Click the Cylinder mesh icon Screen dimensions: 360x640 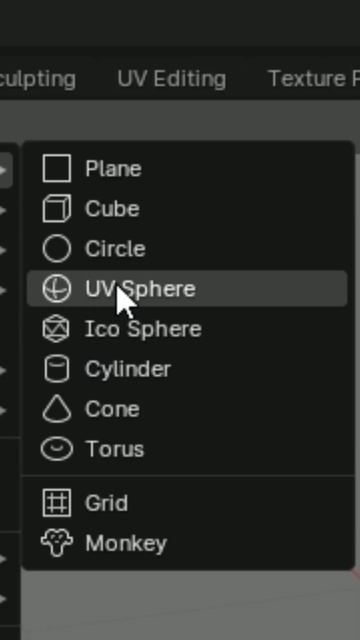pos(57,369)
